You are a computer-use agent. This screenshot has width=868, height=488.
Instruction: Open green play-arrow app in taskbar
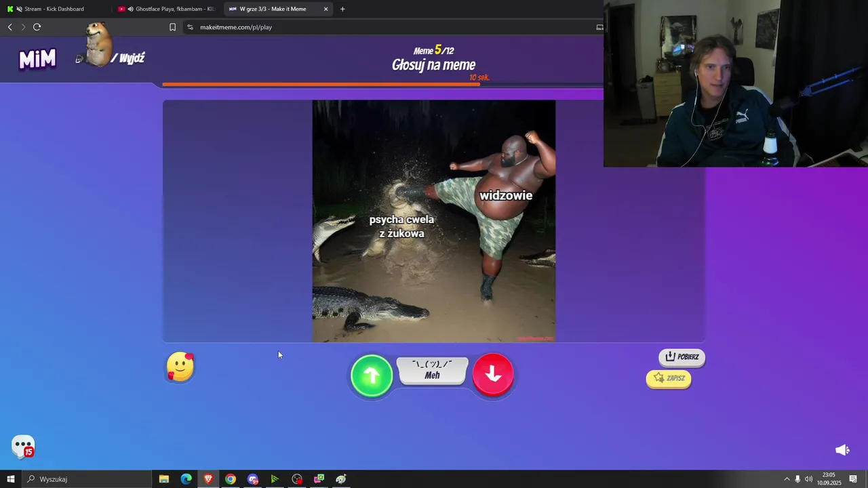click(x=275, y=479)
